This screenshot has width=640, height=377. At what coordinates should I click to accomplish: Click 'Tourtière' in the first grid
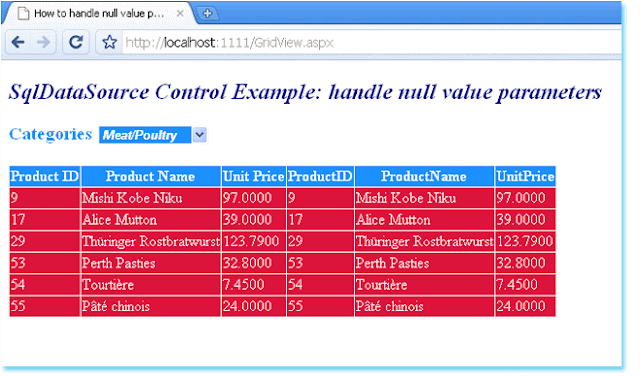[x=108, y=285]
